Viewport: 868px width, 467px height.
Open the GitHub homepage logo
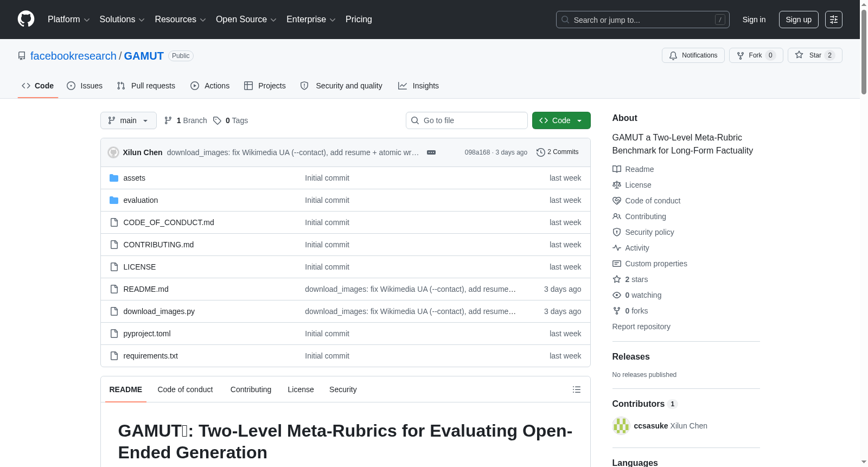pyautogui.click(x=26, y=19)
